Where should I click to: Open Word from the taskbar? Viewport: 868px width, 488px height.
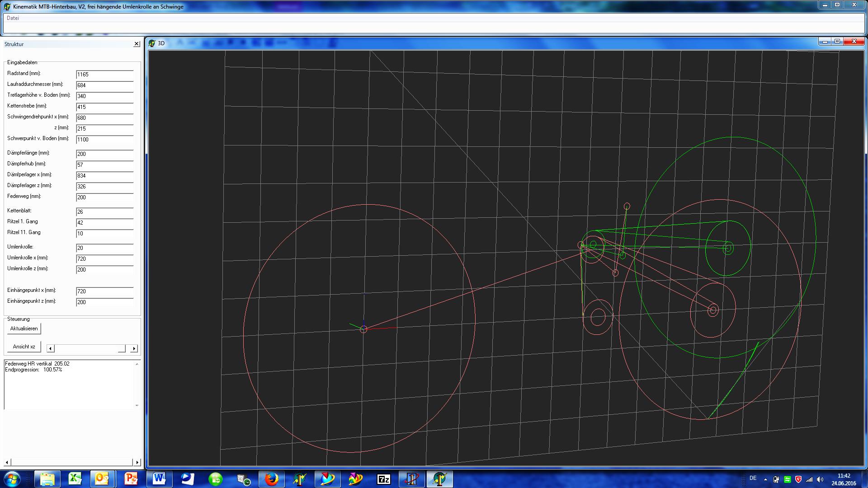tap(159, 479)
